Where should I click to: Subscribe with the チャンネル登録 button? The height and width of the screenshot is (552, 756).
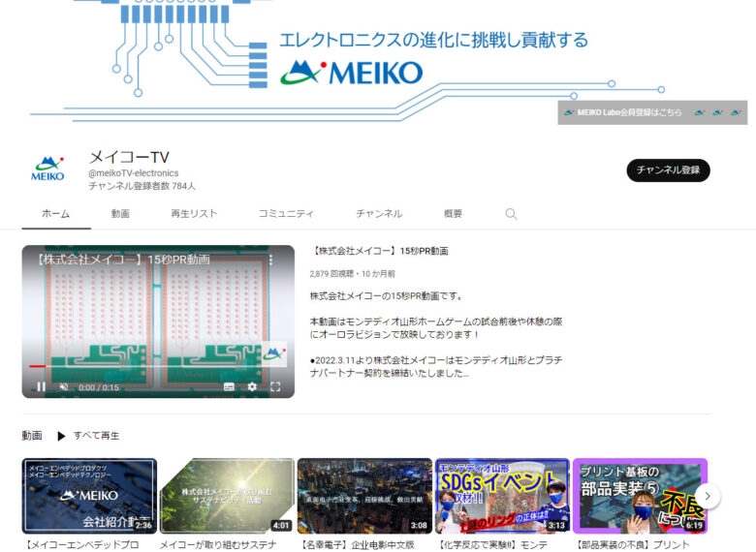tap(668, 170)
